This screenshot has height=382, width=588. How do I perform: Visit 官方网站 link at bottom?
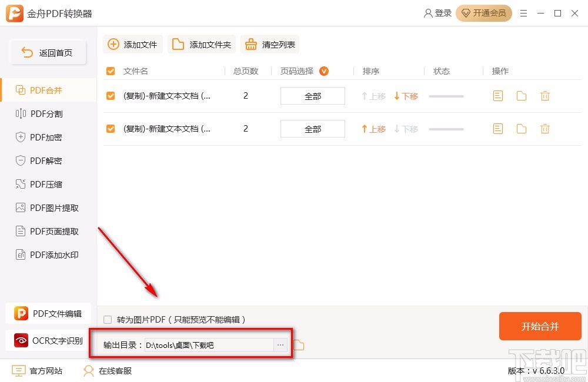click(36, 371)
